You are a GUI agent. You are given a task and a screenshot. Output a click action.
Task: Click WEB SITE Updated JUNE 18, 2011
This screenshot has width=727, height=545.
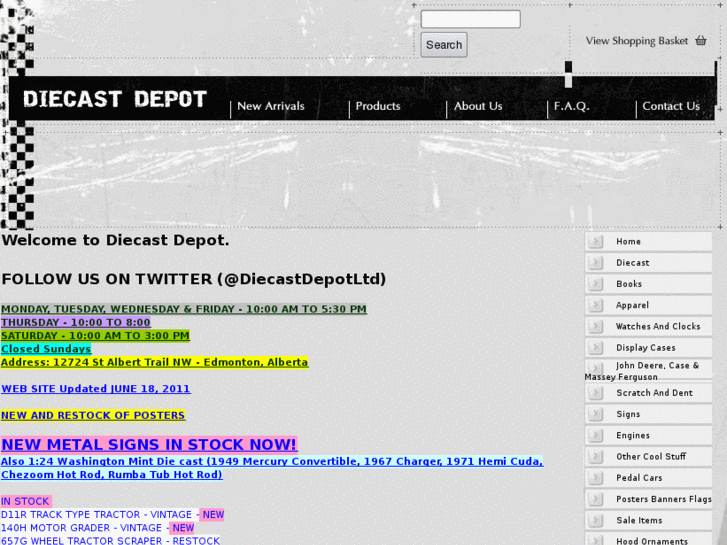click(96, 389)
